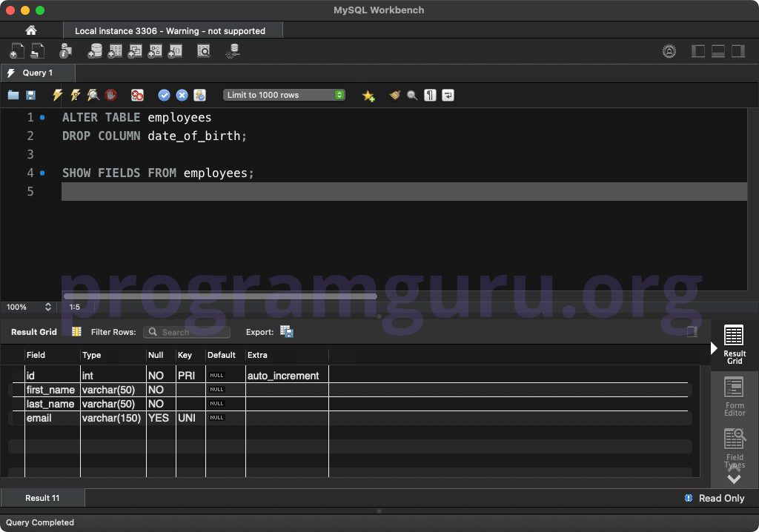759x532 pixels.
Task: Search table data icon
Action: pos(204,51)
